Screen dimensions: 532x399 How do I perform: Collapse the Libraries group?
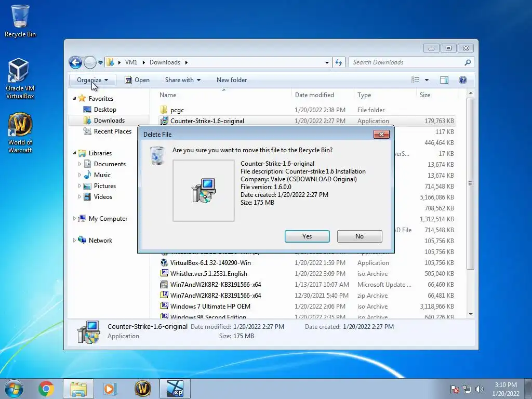pyautogui.click(x=74, y=153)
